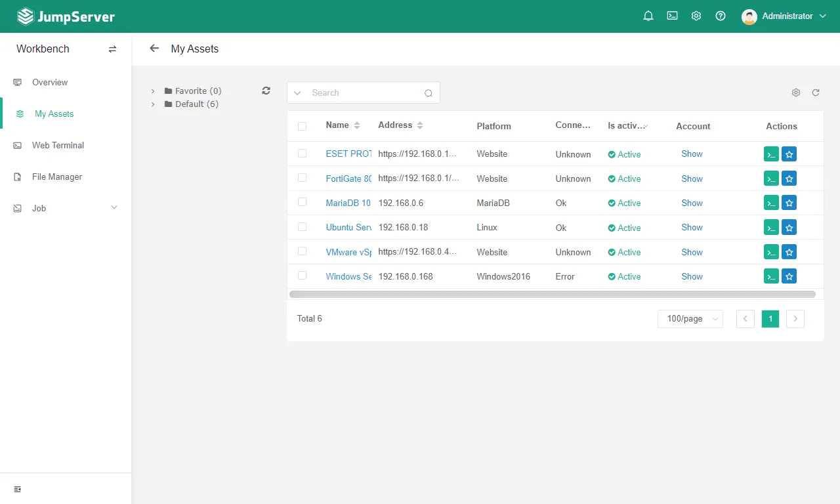Check the FortiGate row checkbox
Screen dimensions: 840x504
302,177
